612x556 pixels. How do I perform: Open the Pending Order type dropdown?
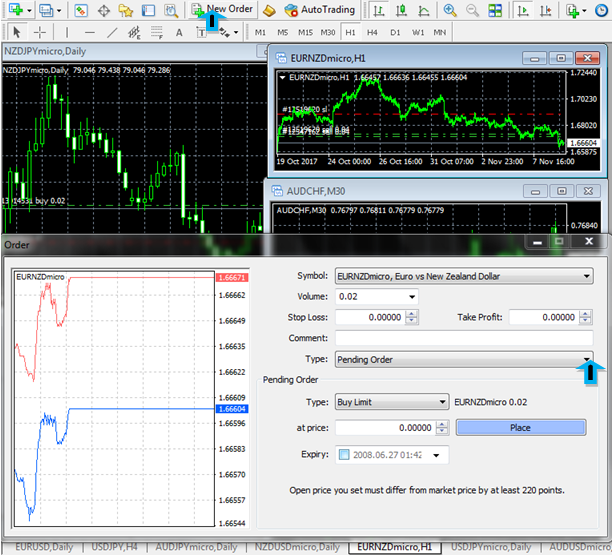(x=586, y=359)
